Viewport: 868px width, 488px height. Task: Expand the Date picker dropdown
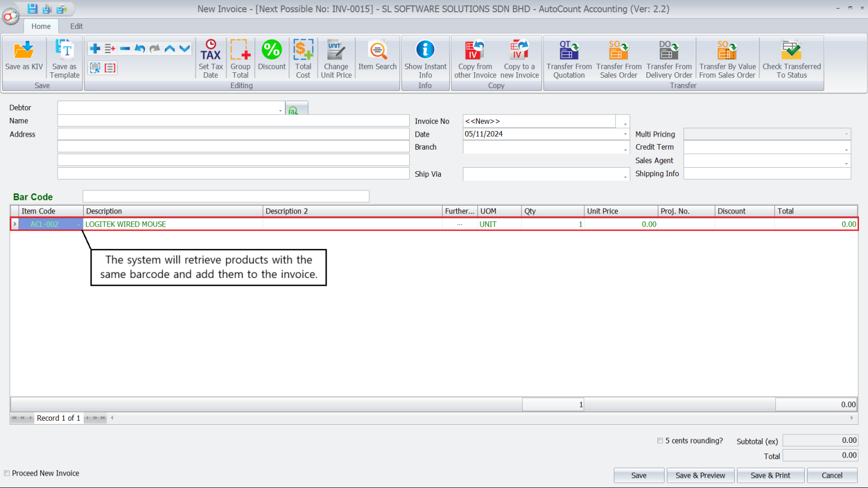pyautogui.click(x=624, y=134)
